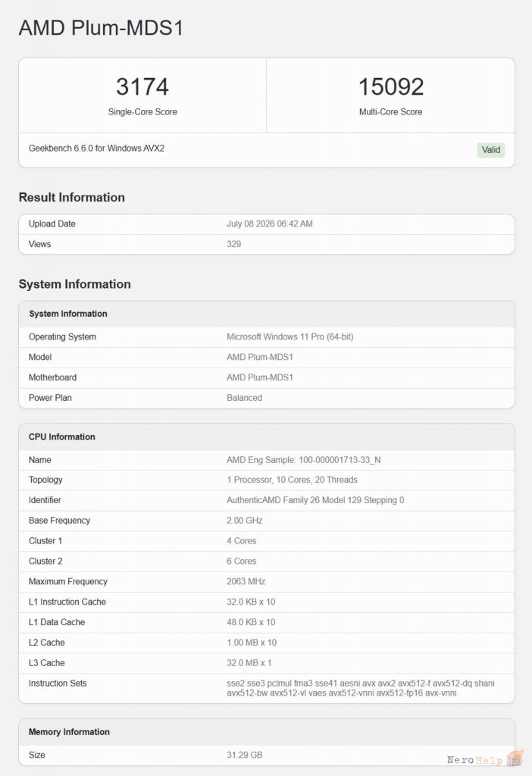The image size is (532, 776).
Task: Select Microsoft Windows 11 Pro (64-bit) value
Action: [x=290, y=336]
